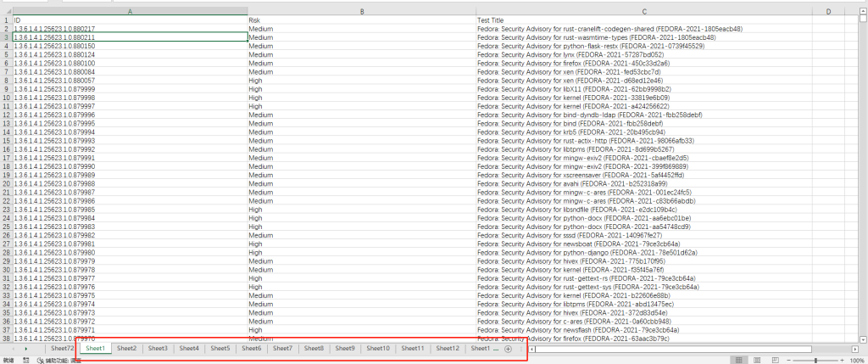
Task: Select advisory for rust-actix-http cell
Action: pyautogui.click(x=644, y=140)
